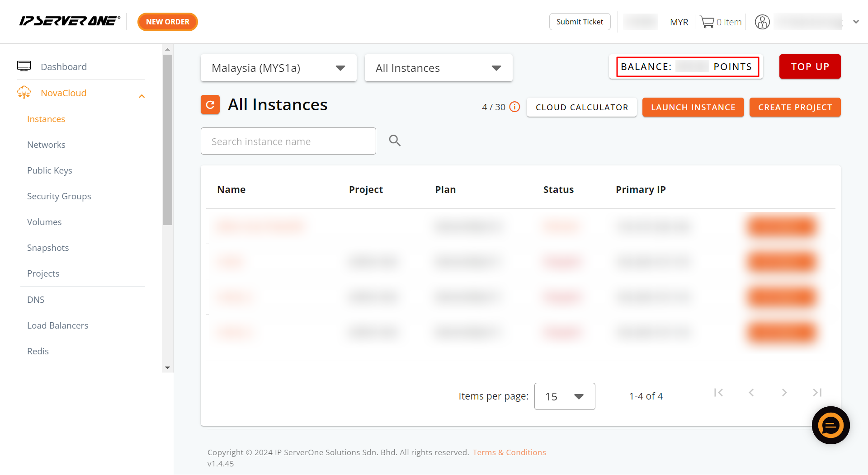Viewport: 868px width, 475px height.
Task: Click the shopping cart icon
Action: [707, 22]
